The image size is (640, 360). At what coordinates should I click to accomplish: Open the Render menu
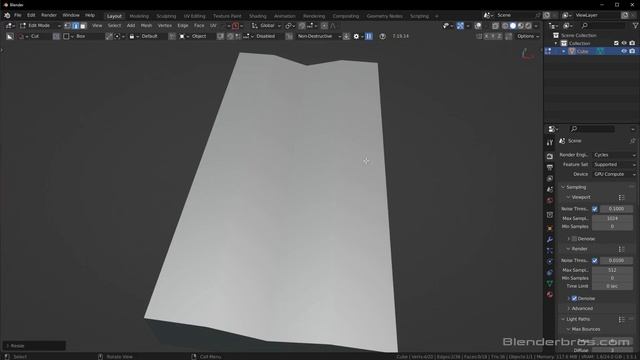(49, 15)
